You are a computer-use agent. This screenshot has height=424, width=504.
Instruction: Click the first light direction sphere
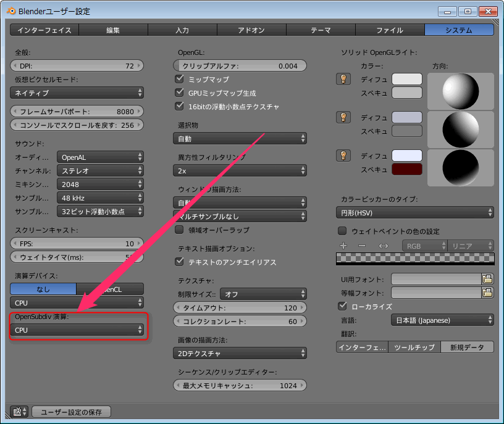[x=461, y=91]
